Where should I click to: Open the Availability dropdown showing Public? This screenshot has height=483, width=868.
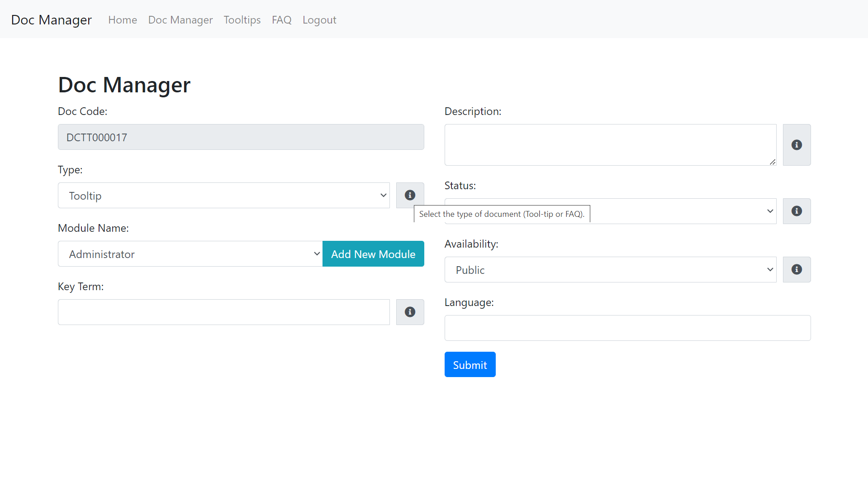click(x=610, y=270)
